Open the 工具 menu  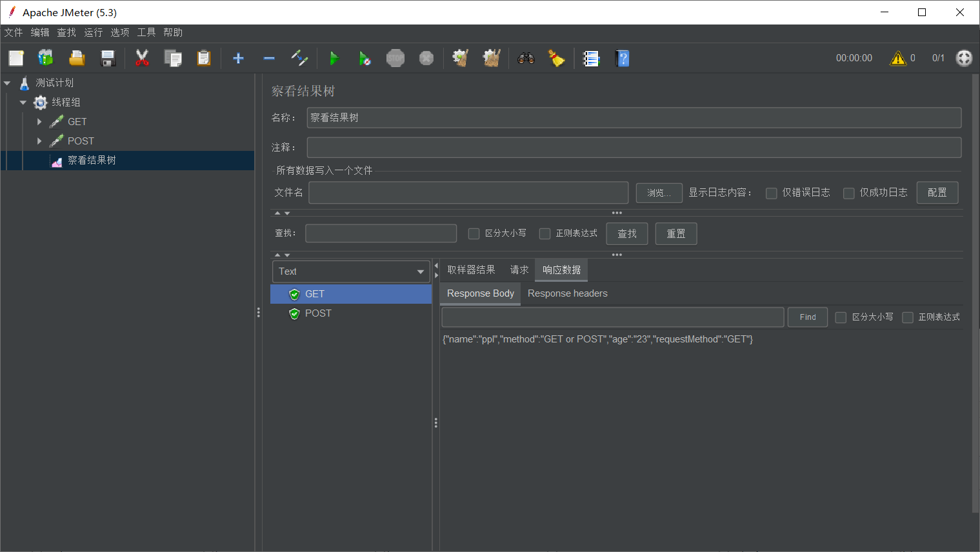pos(146,32)
